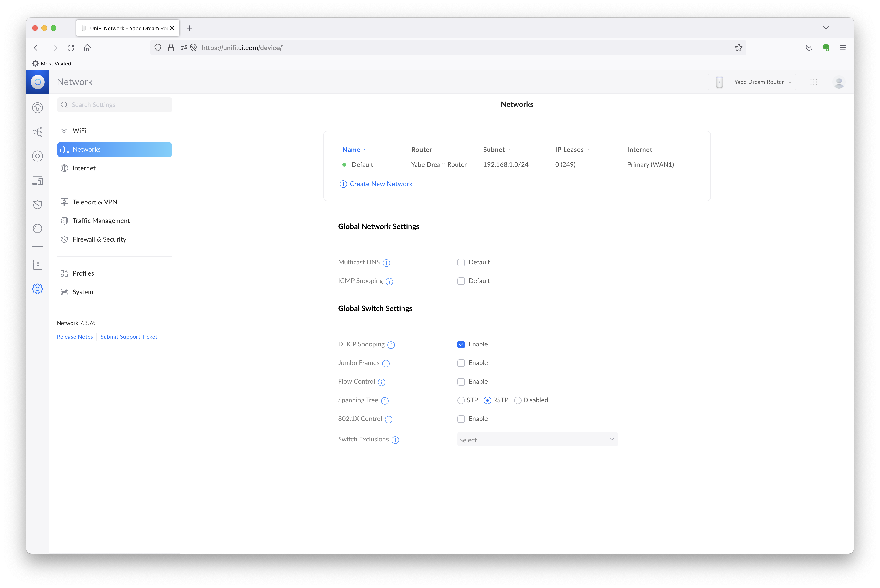
Task: Select Disabled spanning tree radio button
Action: [518, 400]
